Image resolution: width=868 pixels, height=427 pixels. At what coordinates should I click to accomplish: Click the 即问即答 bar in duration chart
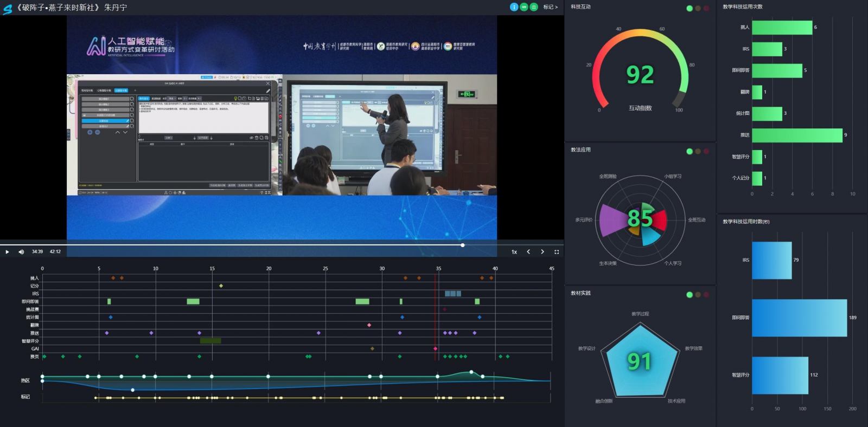click(x=799, y=318)
